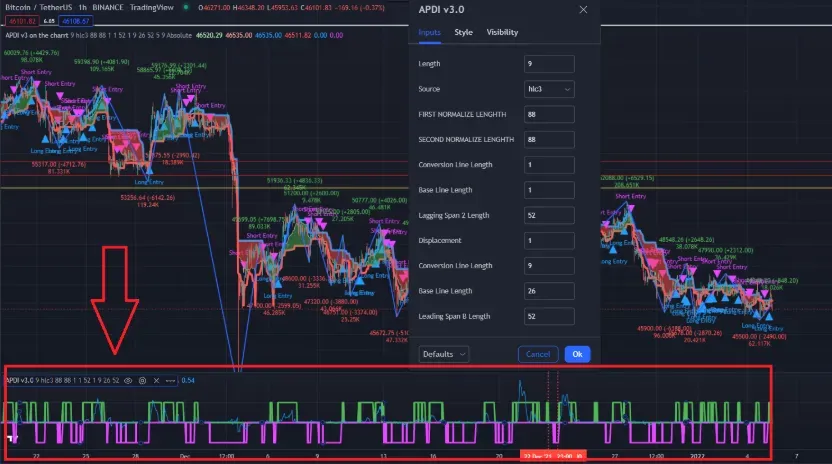Open the Source dropdown showing hlc3

coord(549,89)
